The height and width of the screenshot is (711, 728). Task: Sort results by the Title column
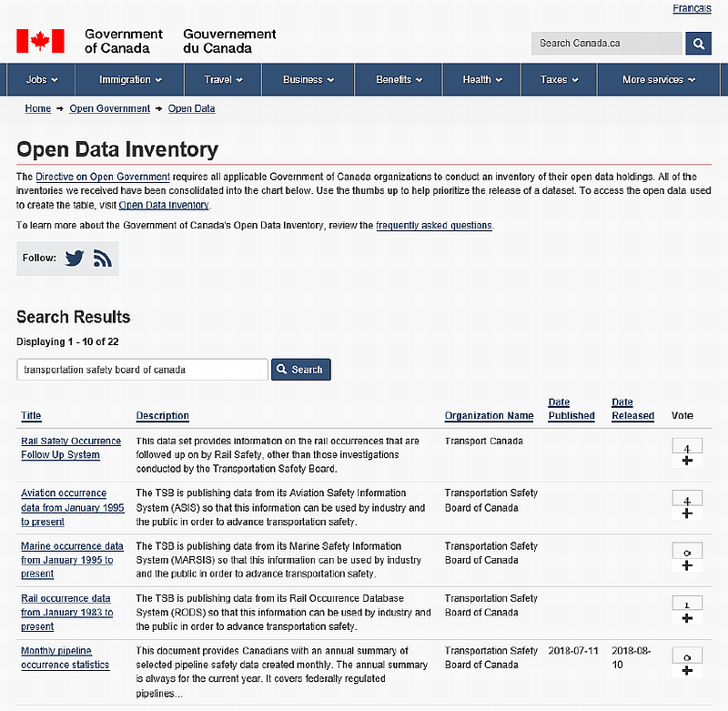point(31,416)
